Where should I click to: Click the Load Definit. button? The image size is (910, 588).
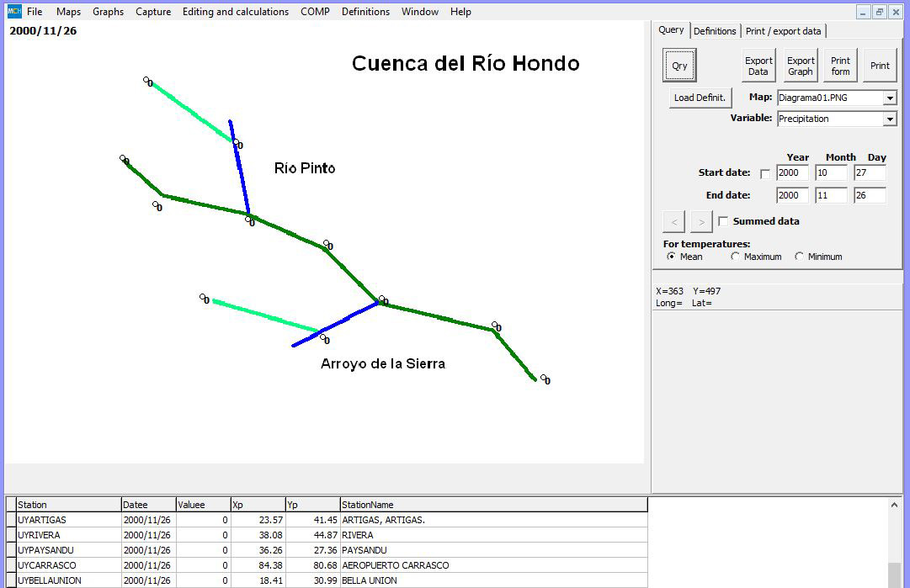700,98
